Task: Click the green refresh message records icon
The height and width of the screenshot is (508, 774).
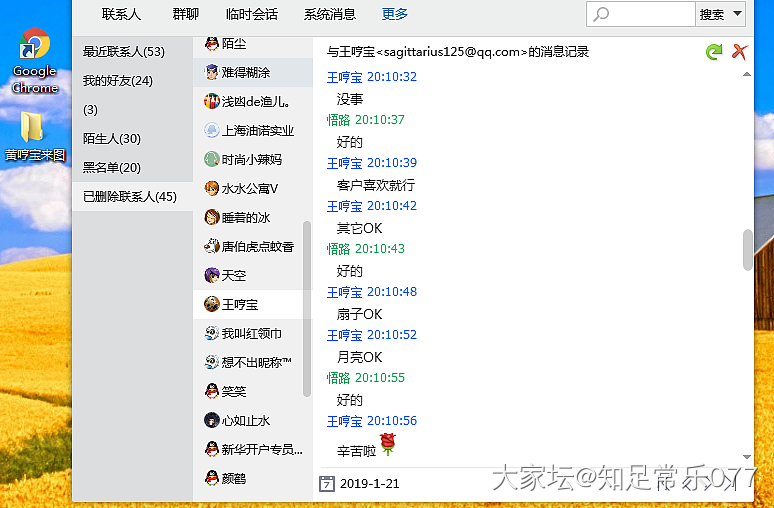Action: [713, 52]
